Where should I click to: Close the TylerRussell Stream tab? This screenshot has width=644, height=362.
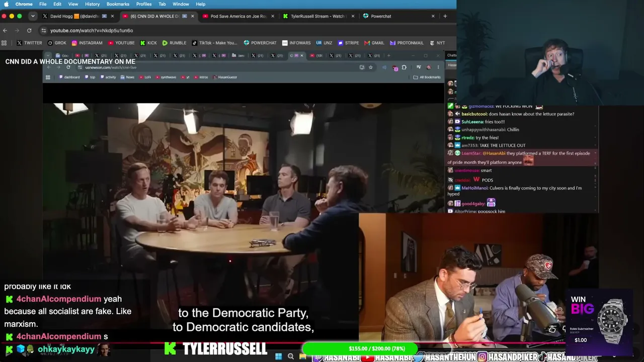coord(352,16)
